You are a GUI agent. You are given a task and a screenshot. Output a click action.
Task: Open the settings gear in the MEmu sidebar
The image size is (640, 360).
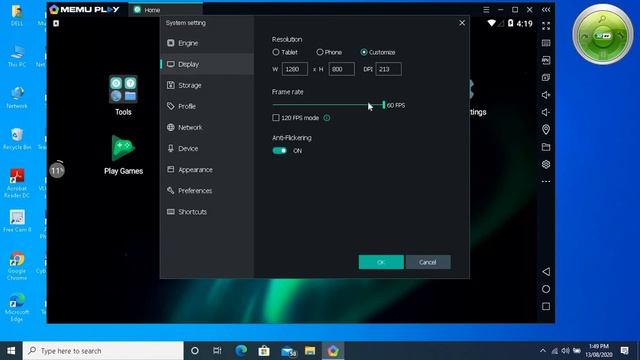pos(546,164)
